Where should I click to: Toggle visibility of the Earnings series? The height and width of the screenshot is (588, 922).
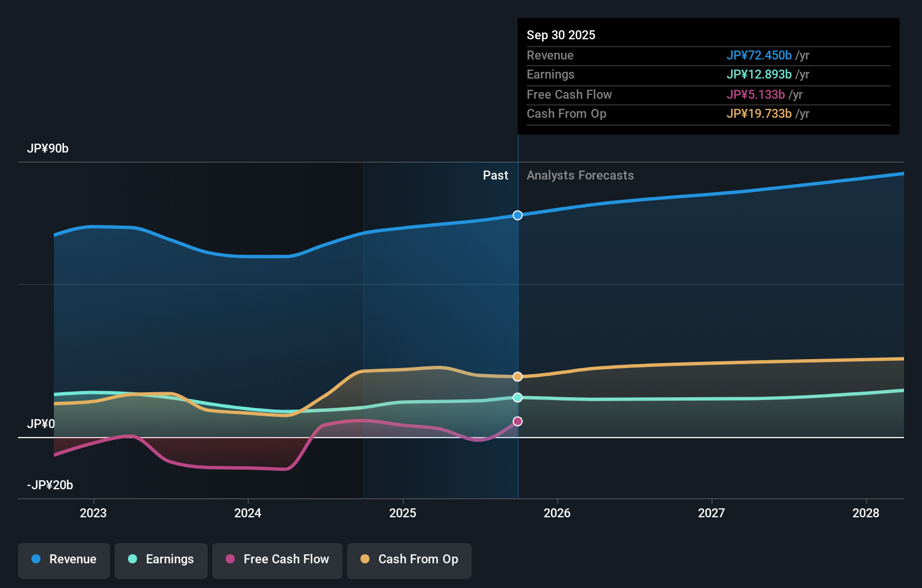coord(161,560)
